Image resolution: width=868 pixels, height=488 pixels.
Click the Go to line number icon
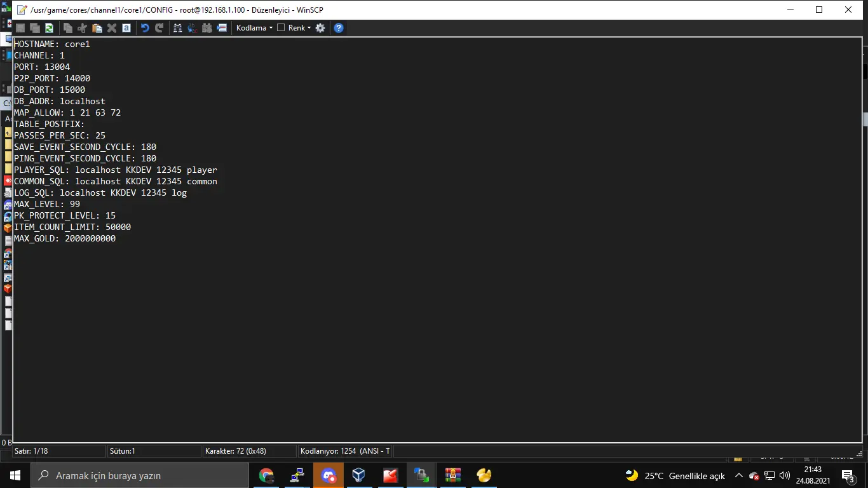tap(221, 28)
